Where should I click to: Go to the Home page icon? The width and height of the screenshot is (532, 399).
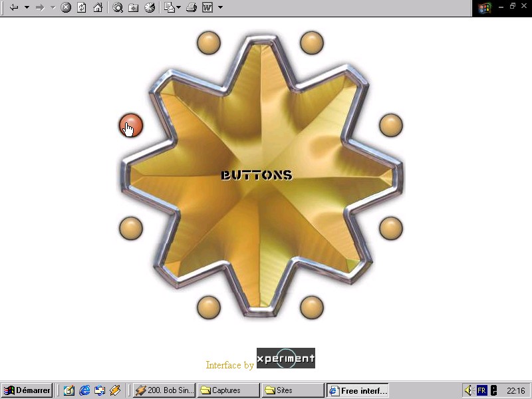98,7
